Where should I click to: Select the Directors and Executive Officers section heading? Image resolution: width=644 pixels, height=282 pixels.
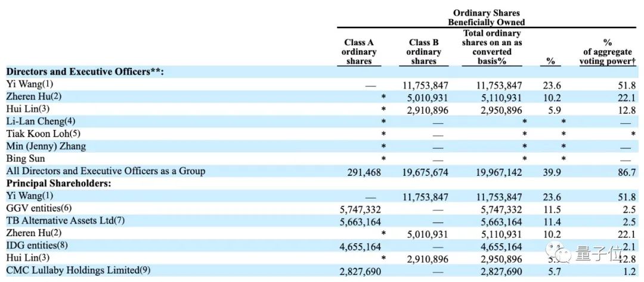(85, 72)
